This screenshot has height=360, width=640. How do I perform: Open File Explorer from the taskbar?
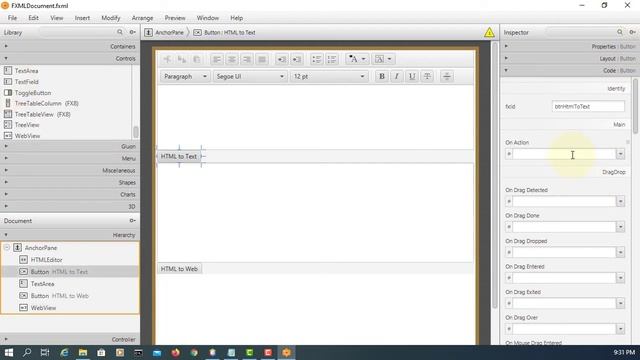[x=83, y=352]
